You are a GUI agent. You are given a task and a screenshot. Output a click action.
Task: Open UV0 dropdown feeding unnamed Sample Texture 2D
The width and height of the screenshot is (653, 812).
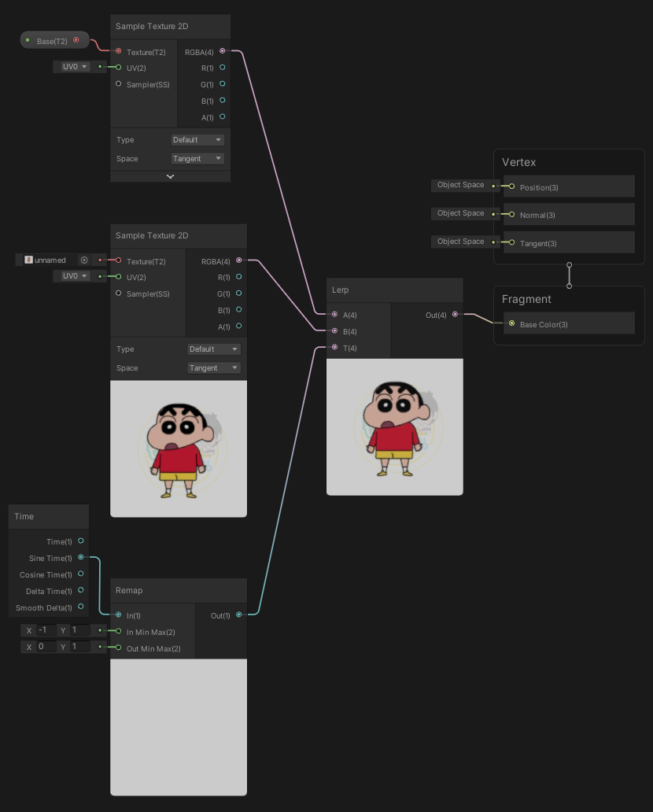coord(75,276)
